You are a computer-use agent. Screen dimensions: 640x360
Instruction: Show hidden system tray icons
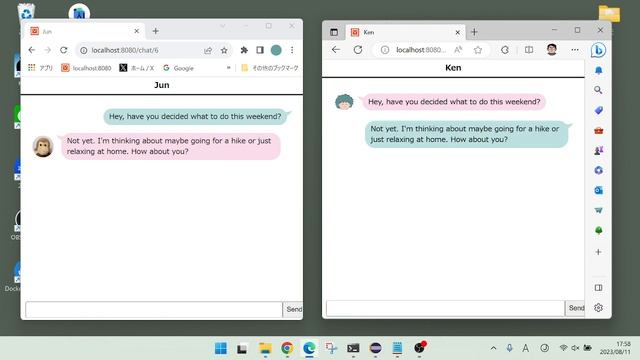click(x=493, y=348)
